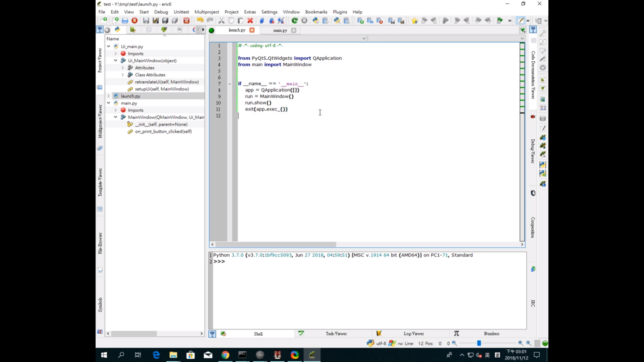Click the Goto syntax error green arrow icon
Screen dimensions: 644x362
point(499,20)
